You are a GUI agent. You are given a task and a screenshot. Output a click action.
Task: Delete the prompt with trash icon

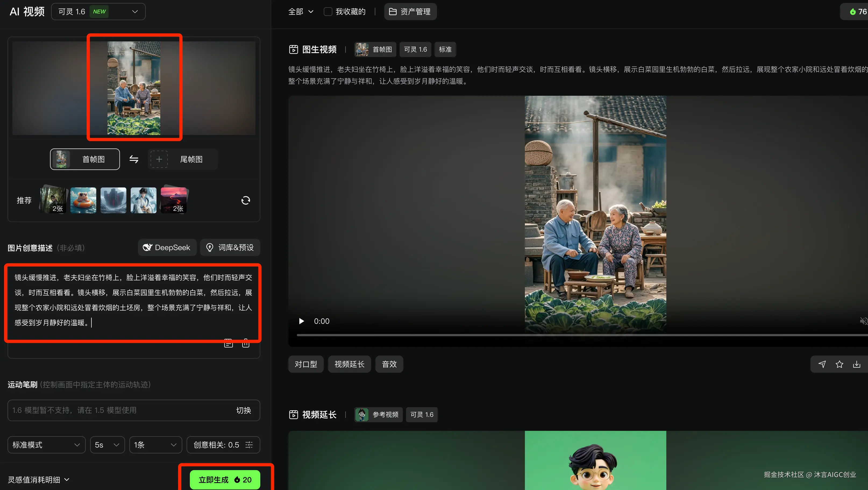pos(246,344)
